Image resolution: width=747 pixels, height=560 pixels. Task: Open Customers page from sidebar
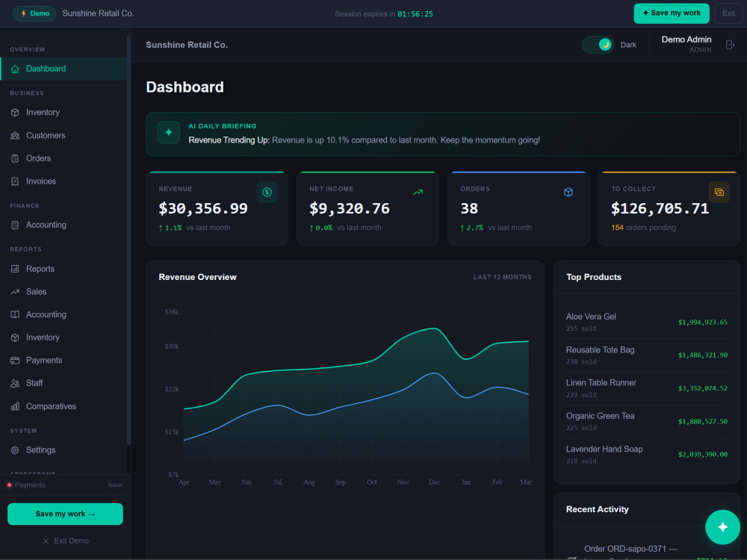(63, 135)
